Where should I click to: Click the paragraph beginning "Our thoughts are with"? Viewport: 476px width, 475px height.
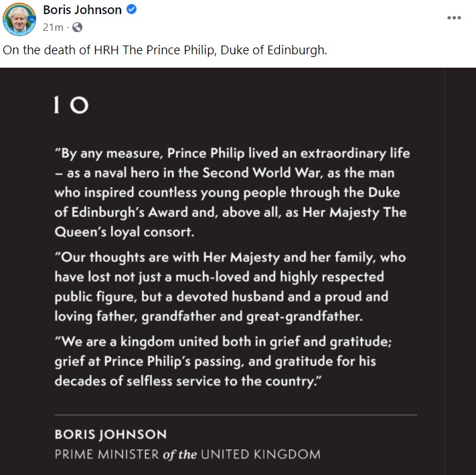tap(230, 287)
